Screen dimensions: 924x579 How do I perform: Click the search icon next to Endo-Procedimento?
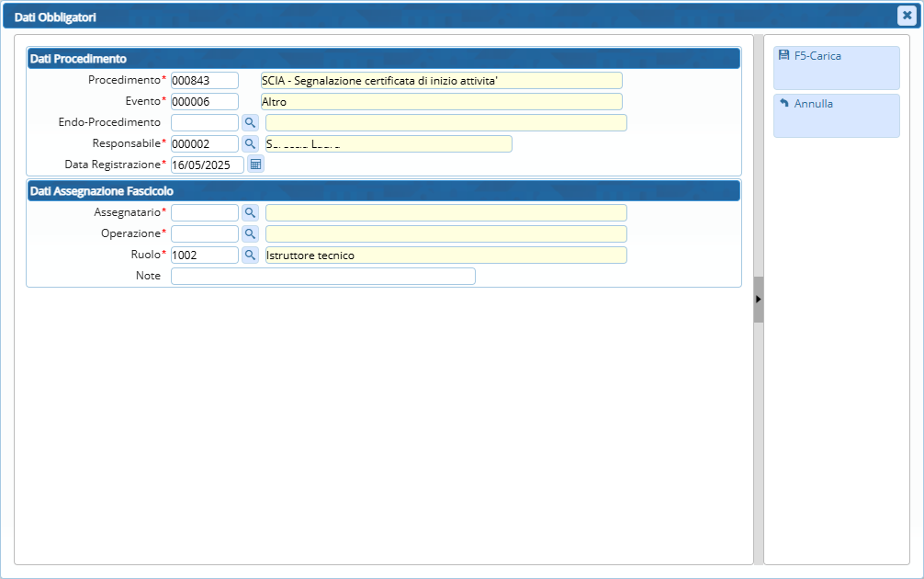click(250, 122)
